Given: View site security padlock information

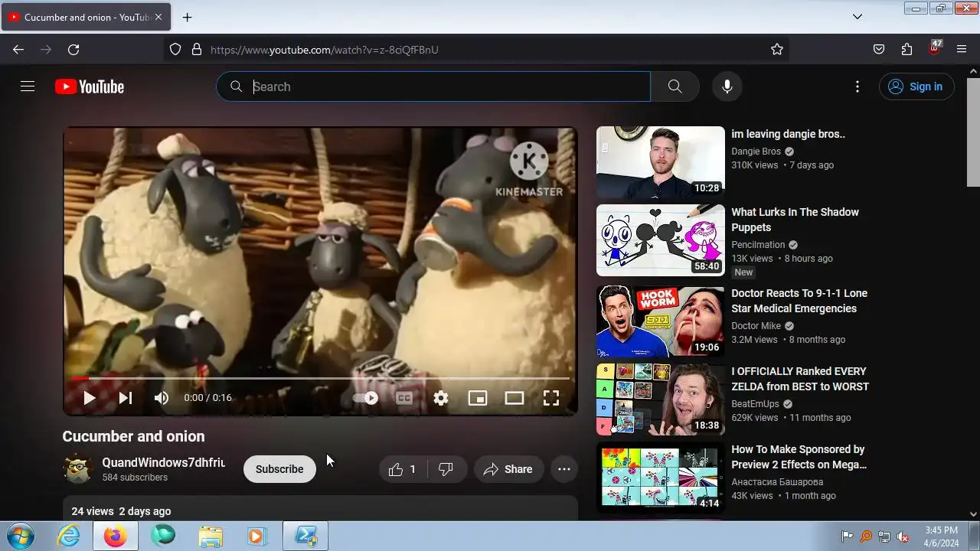Looking at the screenshot, I should point(197,49).
